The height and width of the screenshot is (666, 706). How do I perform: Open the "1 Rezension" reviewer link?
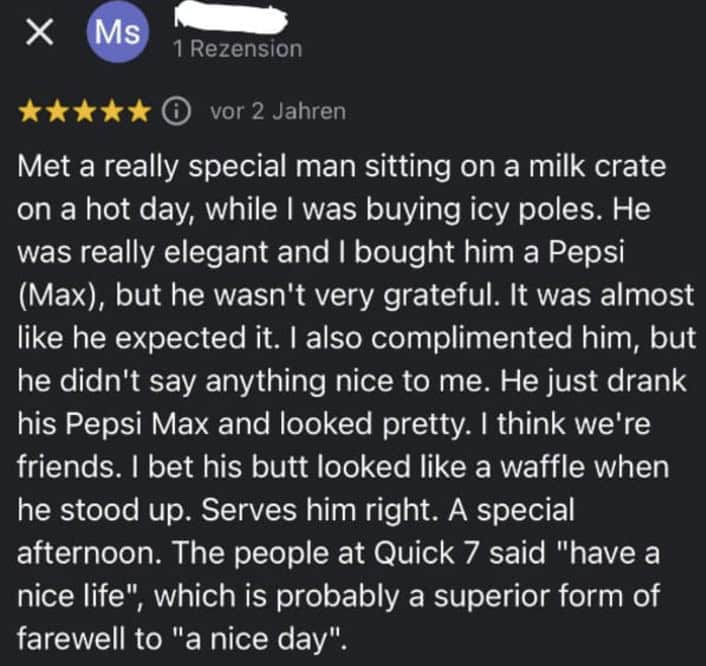tap(236, 49)
